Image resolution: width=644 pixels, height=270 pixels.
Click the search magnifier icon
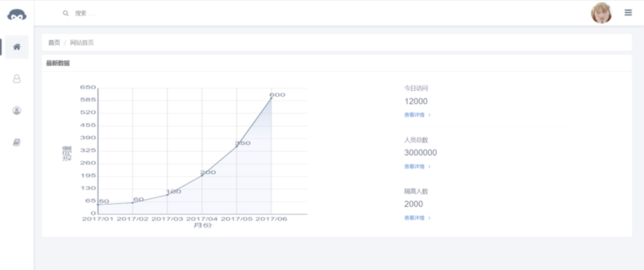[66, 13]
